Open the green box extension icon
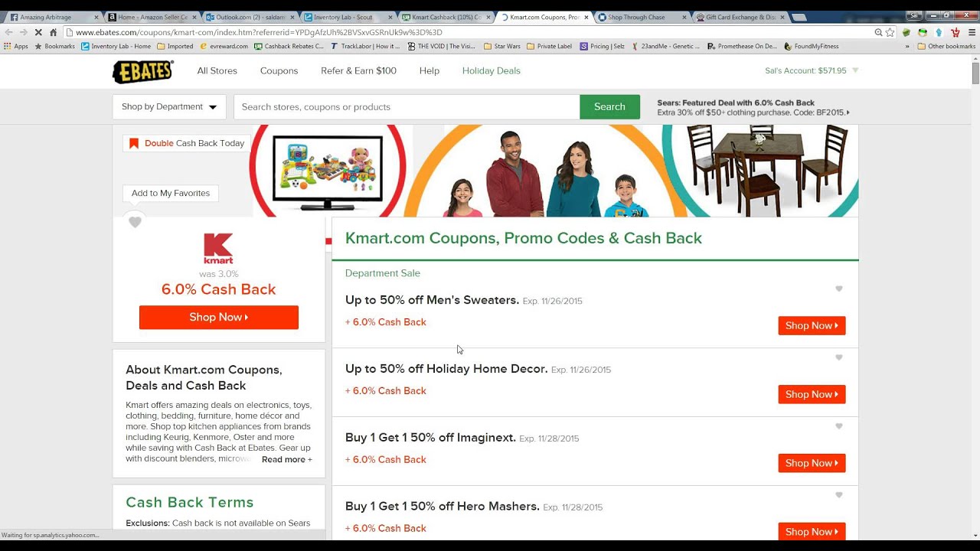980x551 pixels. (906, 32)
